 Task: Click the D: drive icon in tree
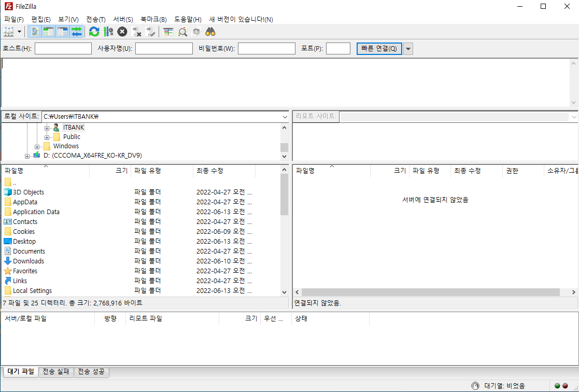[37, 155]
